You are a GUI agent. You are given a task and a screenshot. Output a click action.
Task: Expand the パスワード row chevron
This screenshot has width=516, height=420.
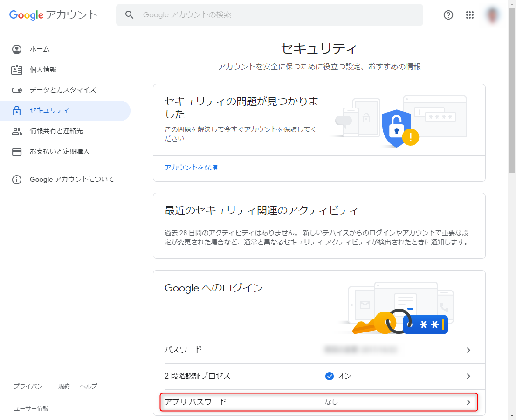point(468,350)
